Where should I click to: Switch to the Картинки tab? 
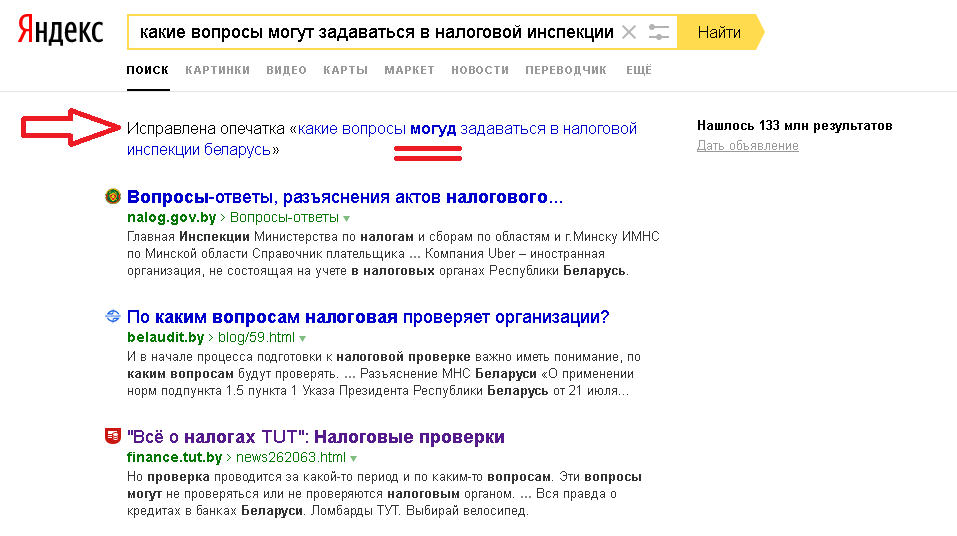tap(217, 70)
